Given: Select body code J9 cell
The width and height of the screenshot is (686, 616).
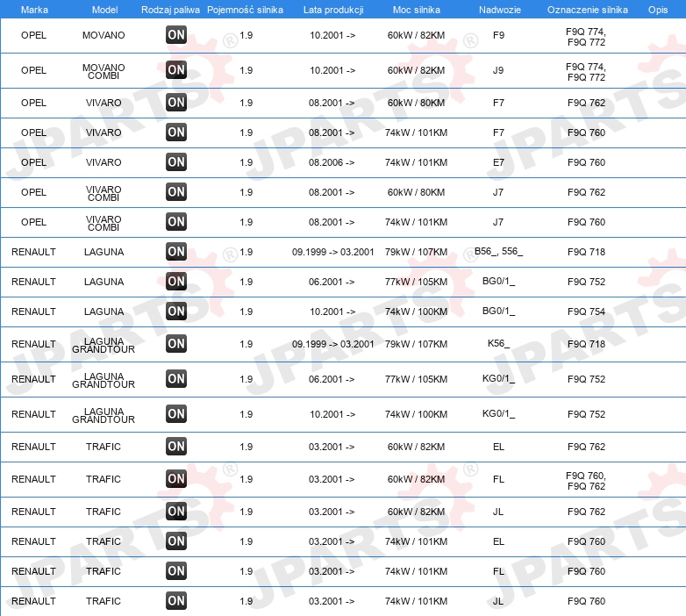Looking at the screenshot, I should click(x=498, y=70).
